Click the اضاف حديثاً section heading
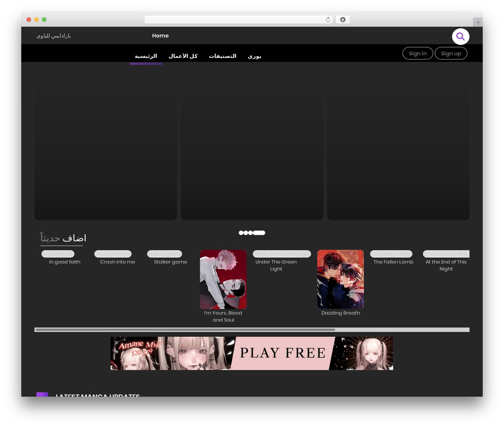This screenshot has height=427, width=504. tap(63, 238)
